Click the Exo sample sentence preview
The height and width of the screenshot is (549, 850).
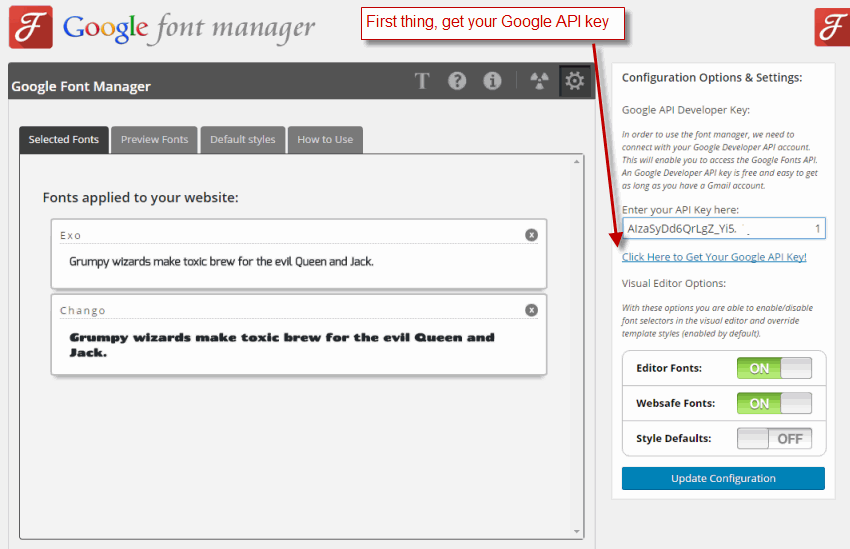(221, 262)
